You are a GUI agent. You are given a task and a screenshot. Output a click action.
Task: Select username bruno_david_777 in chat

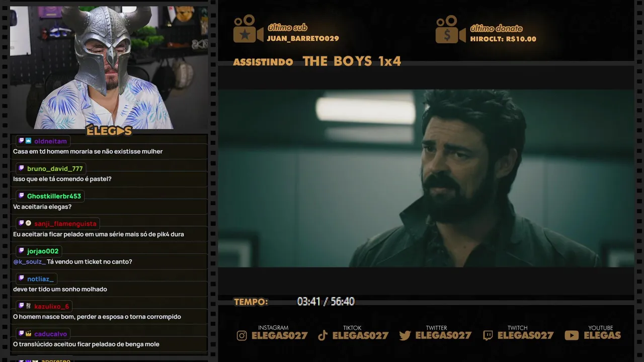coord(55,169)
